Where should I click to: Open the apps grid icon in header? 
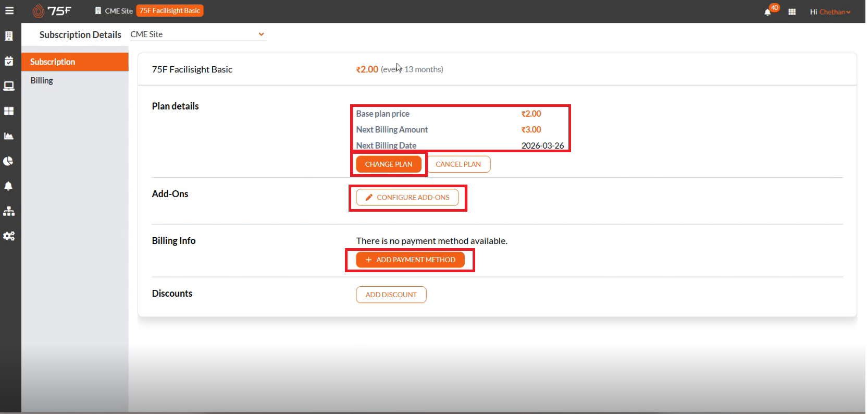[x=792, y=11]
